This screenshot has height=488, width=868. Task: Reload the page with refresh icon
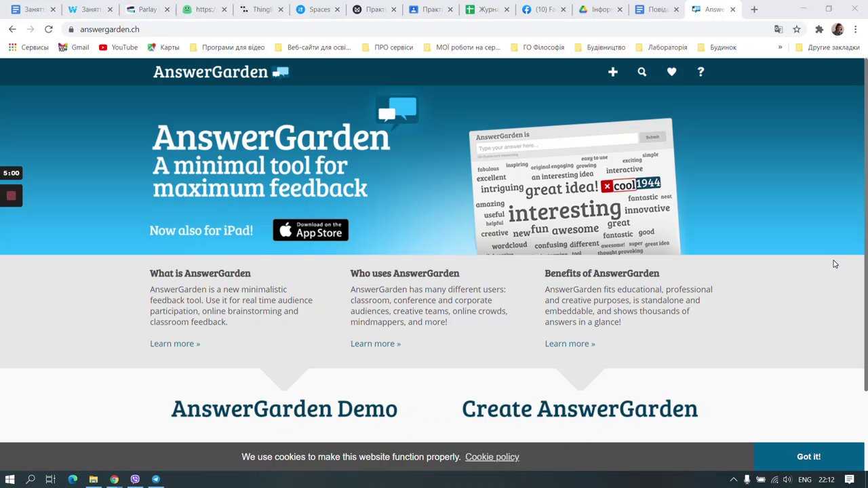pos(48,29)
